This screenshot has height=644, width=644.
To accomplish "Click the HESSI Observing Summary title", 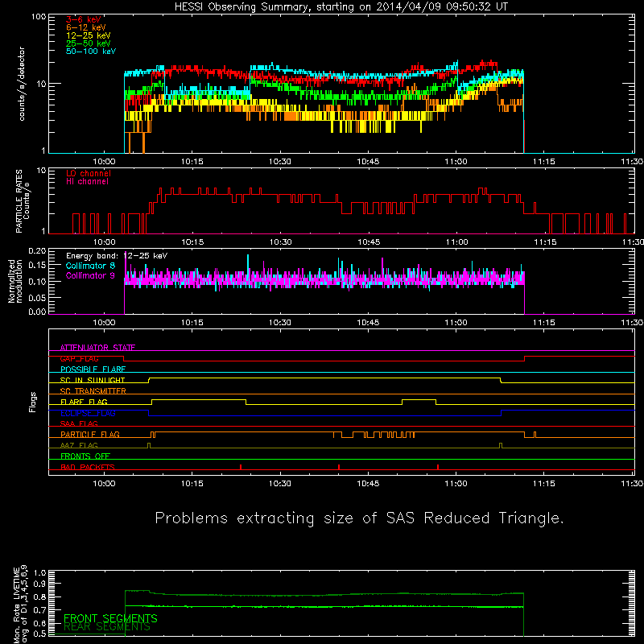I will point(341,7).
